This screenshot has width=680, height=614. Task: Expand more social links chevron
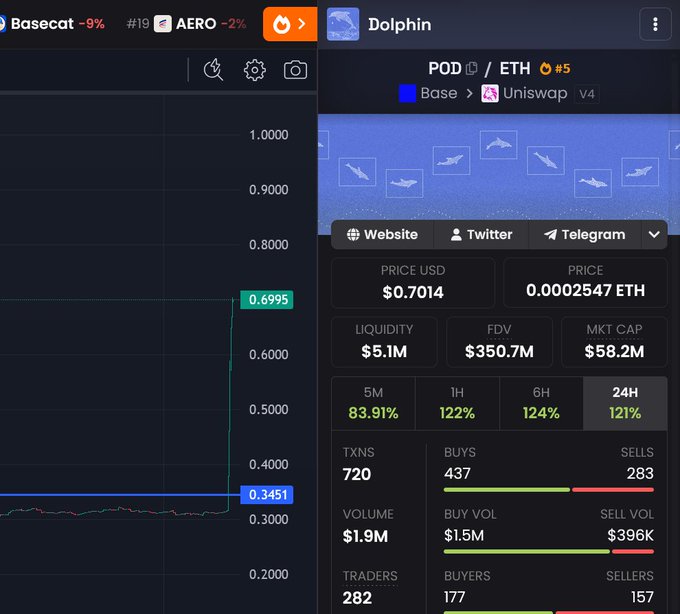tap(654, 235)
